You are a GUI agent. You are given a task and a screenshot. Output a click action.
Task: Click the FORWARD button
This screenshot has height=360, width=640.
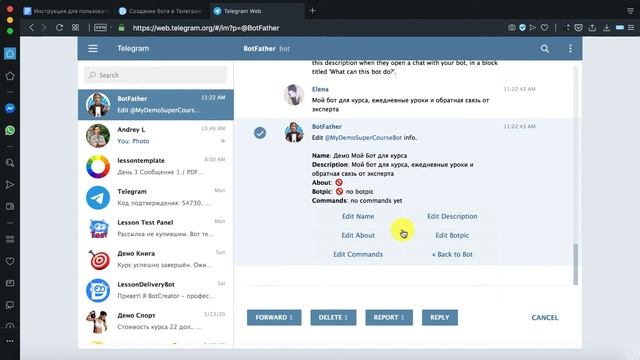click(x=274, y=318)
